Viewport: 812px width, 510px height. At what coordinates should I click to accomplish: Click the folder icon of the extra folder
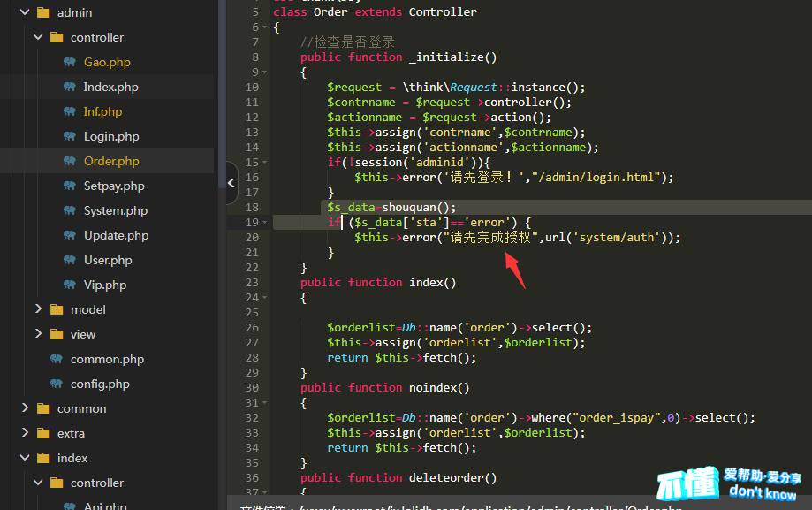(43, 434)
